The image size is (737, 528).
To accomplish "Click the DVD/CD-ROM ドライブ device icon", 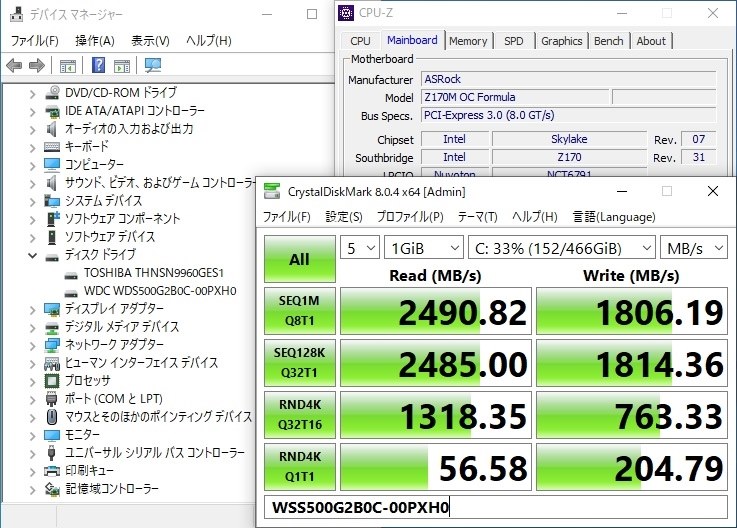I will tap(52, 92).
